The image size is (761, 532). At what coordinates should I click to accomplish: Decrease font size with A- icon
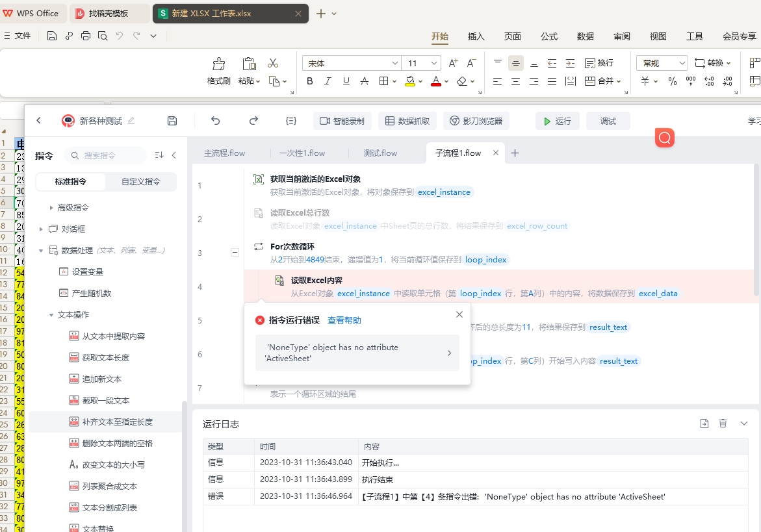pos(471,63)
